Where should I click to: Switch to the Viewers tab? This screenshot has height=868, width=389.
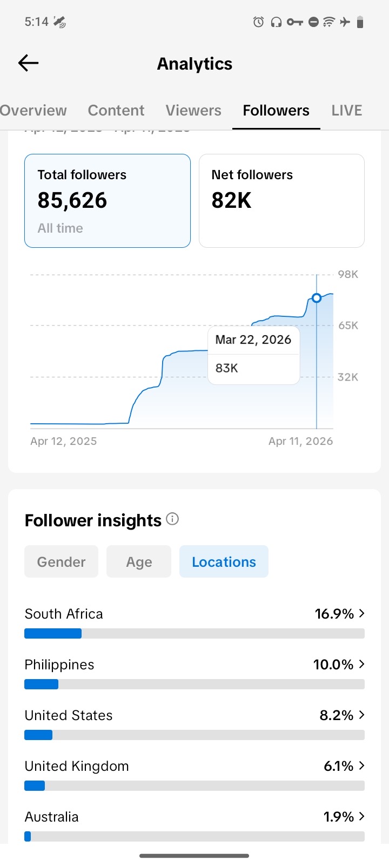[193, 111]
